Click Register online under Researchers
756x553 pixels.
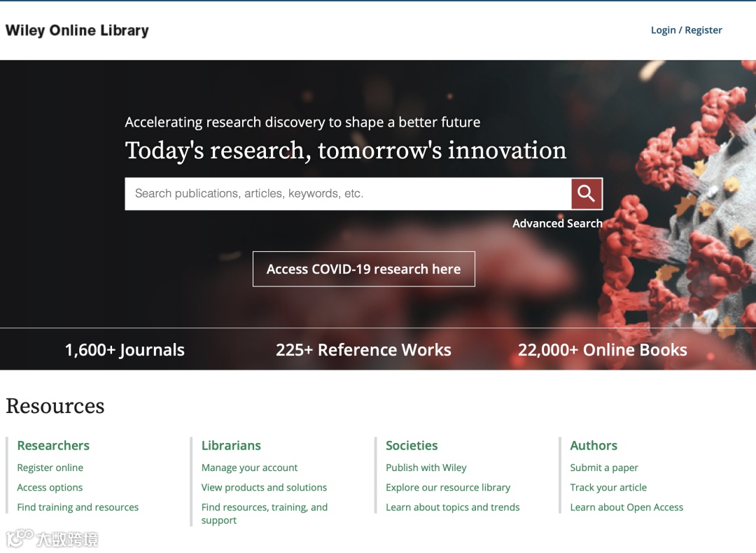click(x=50, y=468)
